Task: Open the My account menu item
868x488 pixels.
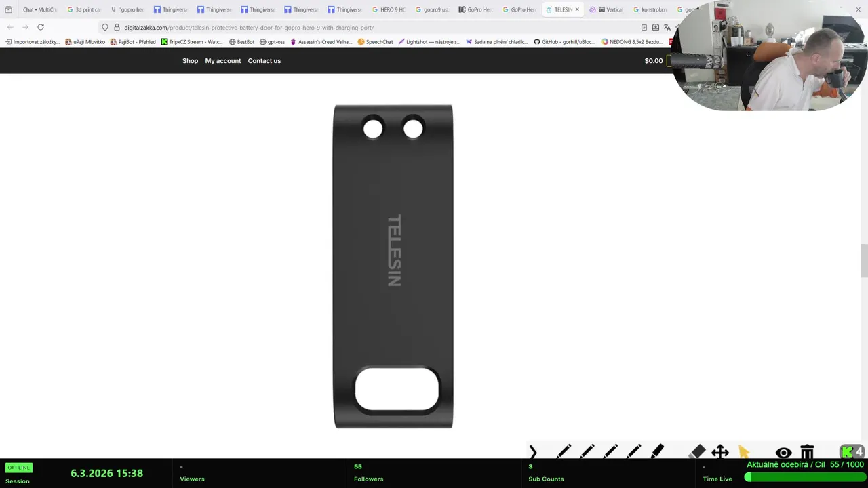Action: pyautogui.click(x=223, y=61)
